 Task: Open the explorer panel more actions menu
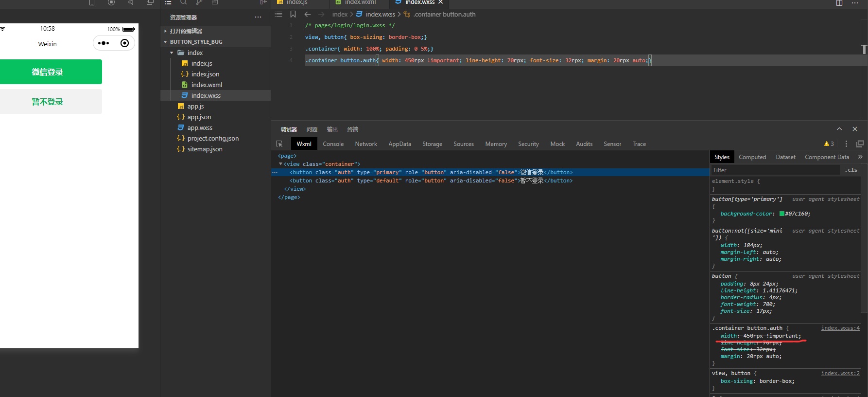point(258,18)
